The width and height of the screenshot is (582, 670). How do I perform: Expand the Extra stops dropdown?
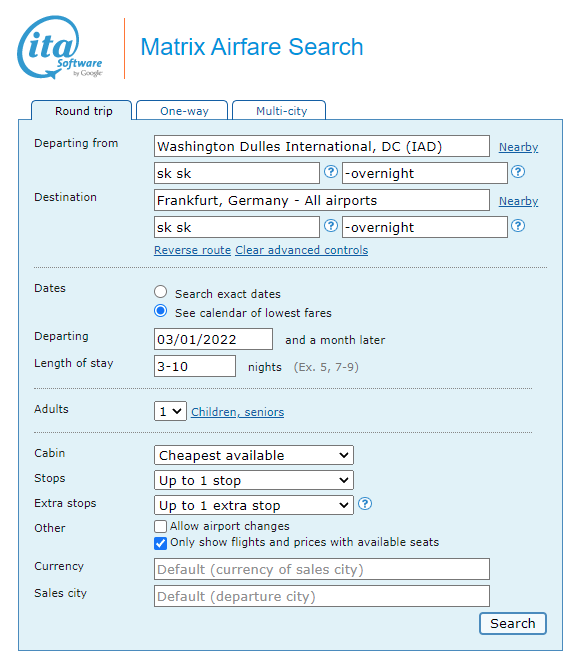253,505
